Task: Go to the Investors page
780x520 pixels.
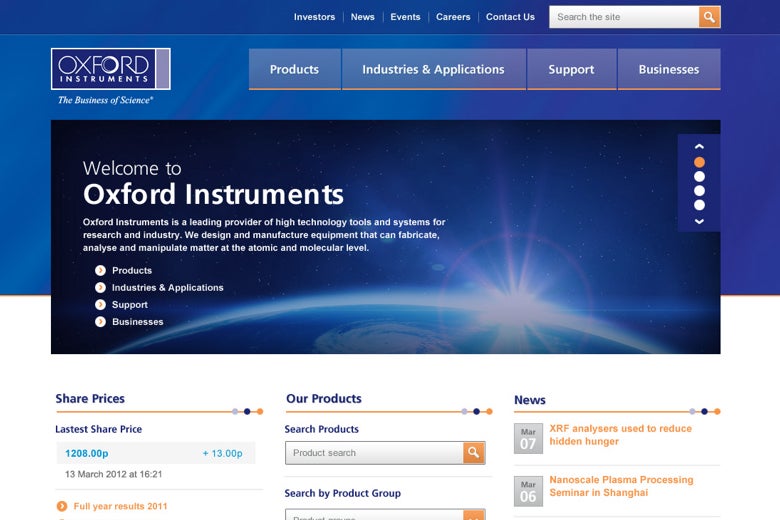Action: 314,17
